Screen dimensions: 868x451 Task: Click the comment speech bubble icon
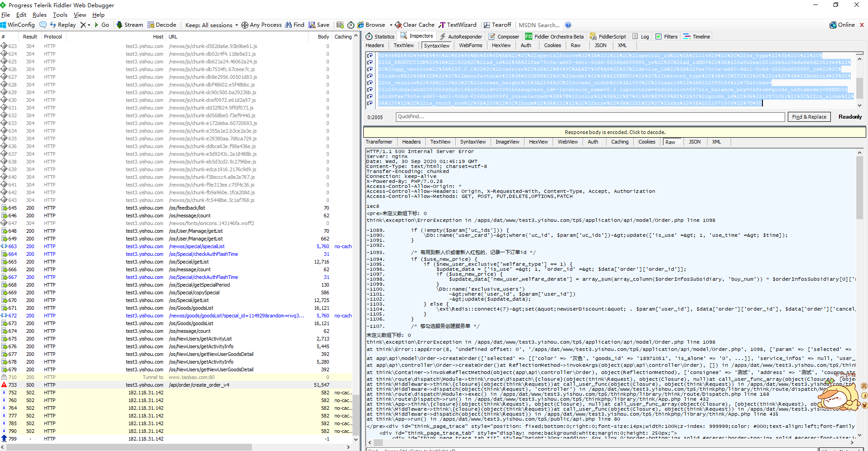pos(43,25)
